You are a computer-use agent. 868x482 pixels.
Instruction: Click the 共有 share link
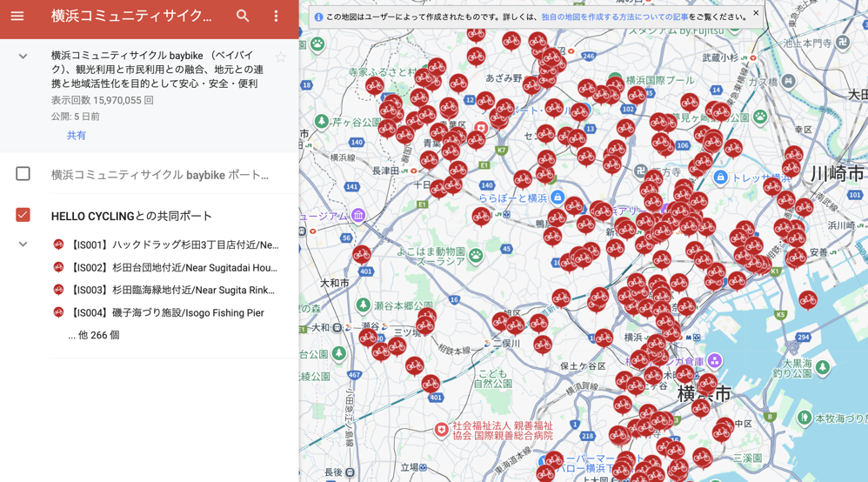(77, 135)
